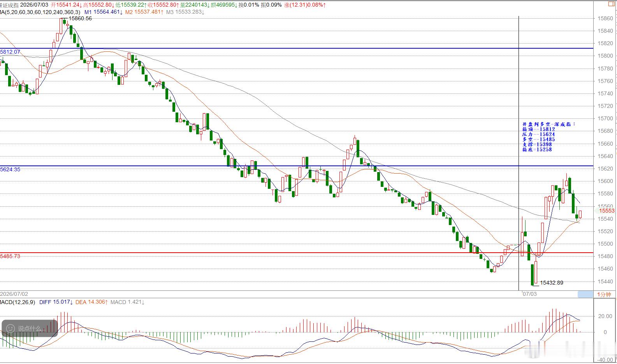
Task: Open the MACD(12,26,9) indicator label
Action: point(18,302)
